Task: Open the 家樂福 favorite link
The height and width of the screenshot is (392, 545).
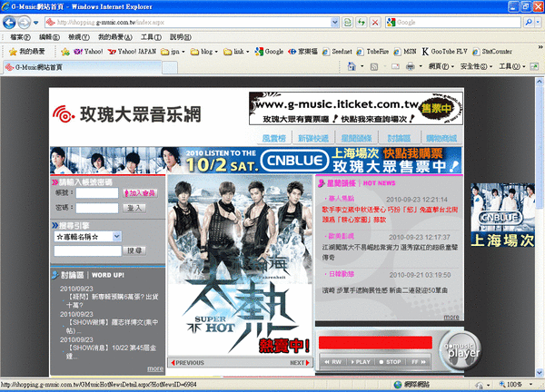Action: click(x=302, y=52)
